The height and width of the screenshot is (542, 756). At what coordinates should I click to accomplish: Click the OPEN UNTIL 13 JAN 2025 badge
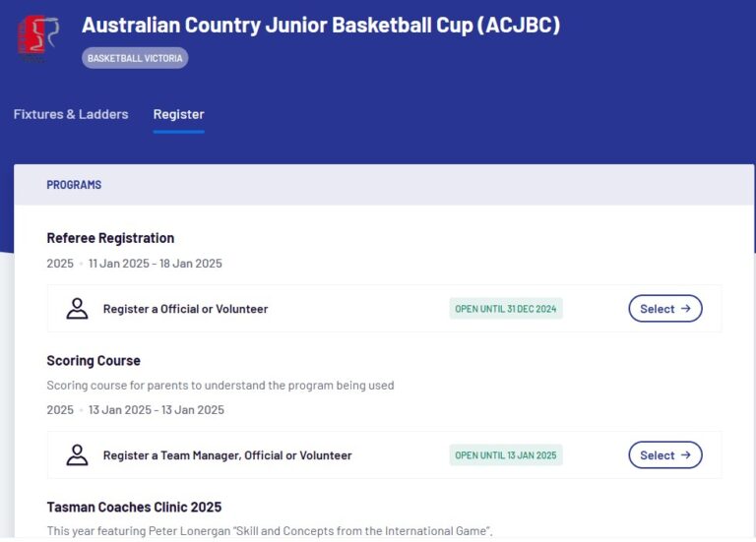pyautogui.click(x=505, y=455)
